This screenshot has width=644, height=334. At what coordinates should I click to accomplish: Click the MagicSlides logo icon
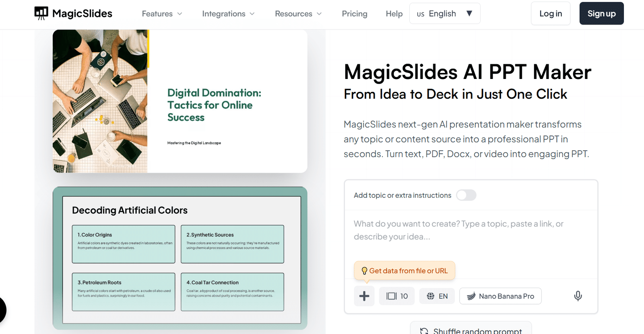click(x=41, y=13)
